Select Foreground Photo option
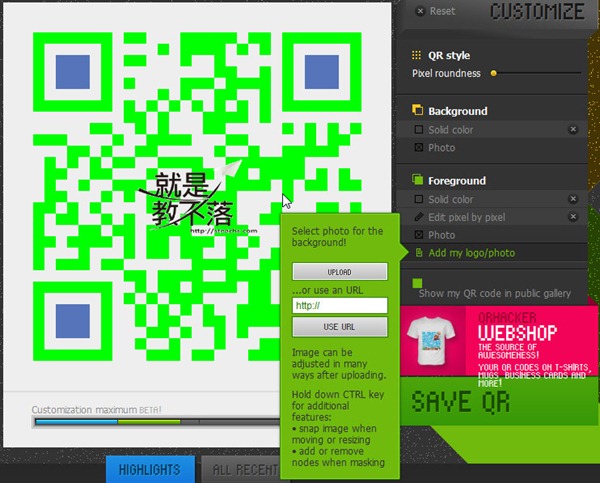Screen dimensions: 600x483 point(435,235)
